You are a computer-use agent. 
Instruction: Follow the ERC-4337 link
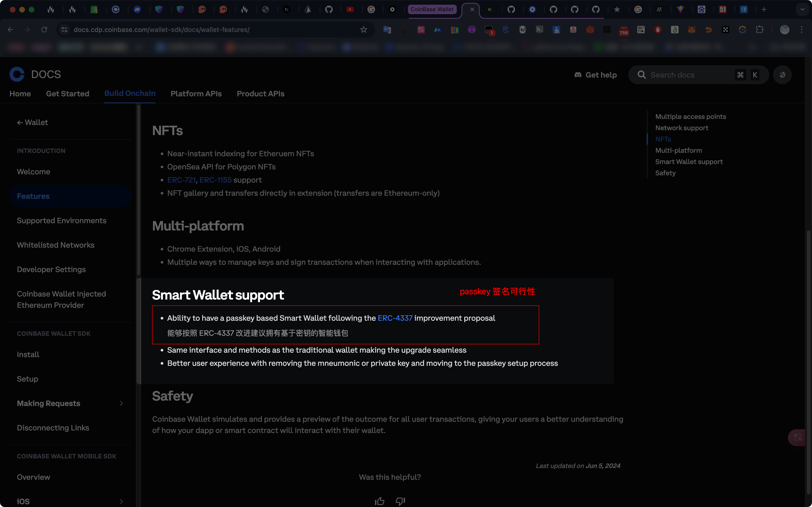tap(395, 318)
